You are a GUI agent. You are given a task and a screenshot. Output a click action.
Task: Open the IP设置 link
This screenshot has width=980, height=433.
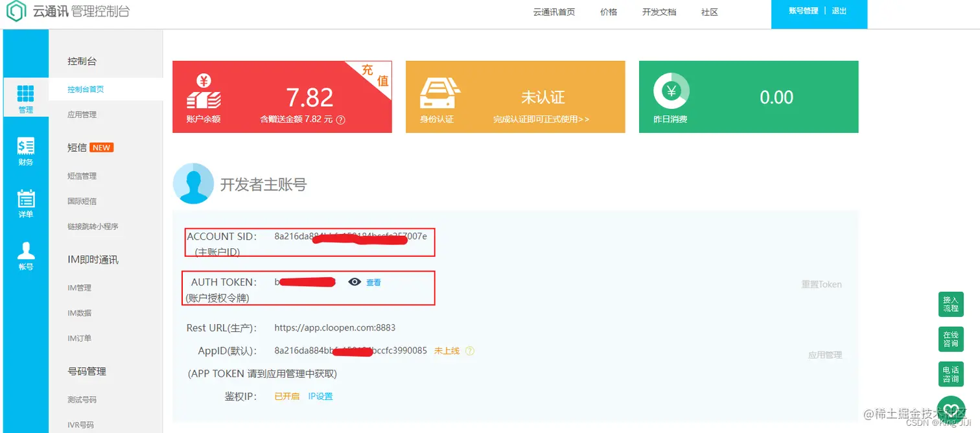pyautogui.click(x=320, y=397)
